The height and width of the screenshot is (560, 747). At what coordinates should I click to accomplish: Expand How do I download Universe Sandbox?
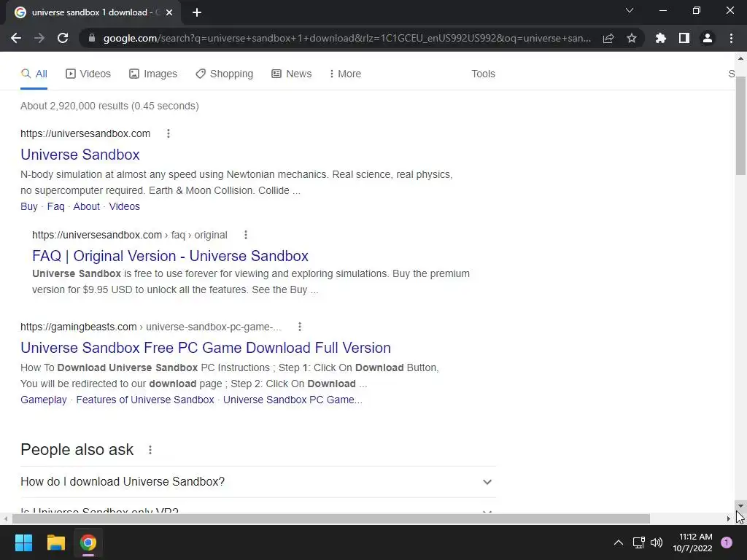[258, 482]
